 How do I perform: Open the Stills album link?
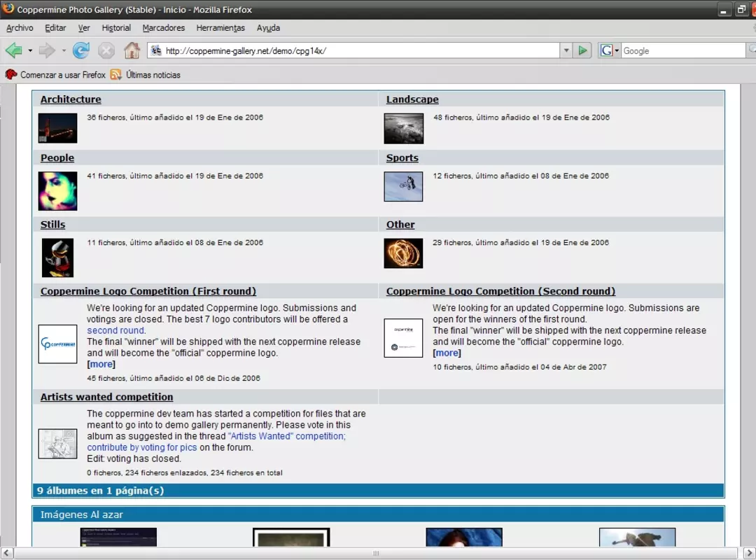pyautogui.click(x=52, y=224)
